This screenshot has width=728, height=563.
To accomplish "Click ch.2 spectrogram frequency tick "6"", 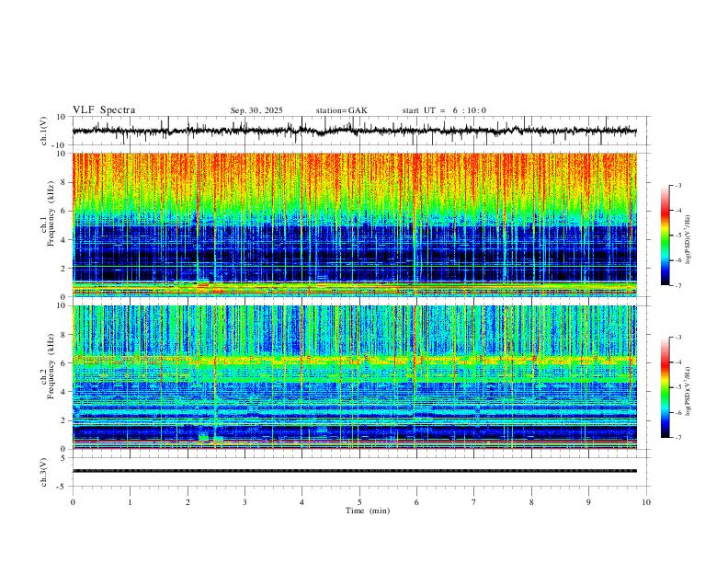I will (x=64, y=363).
